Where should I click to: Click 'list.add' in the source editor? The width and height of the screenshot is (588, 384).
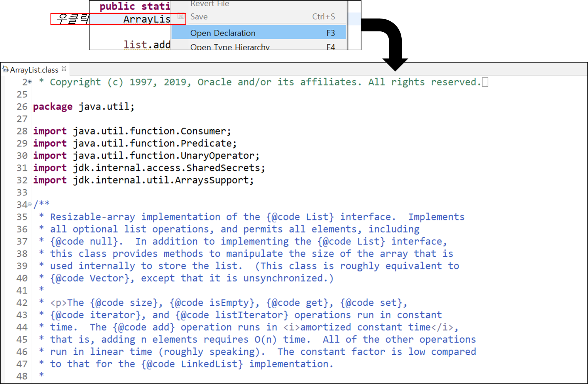click(x=147, y=45)
